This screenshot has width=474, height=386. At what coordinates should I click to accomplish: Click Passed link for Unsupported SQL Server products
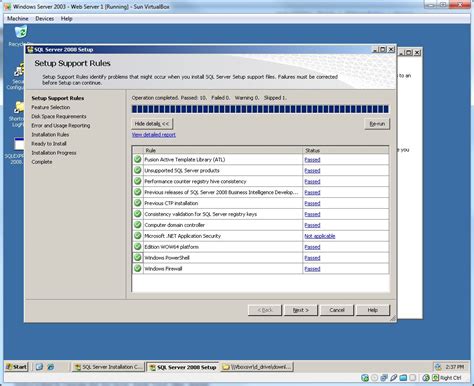[x=312, y=171]
